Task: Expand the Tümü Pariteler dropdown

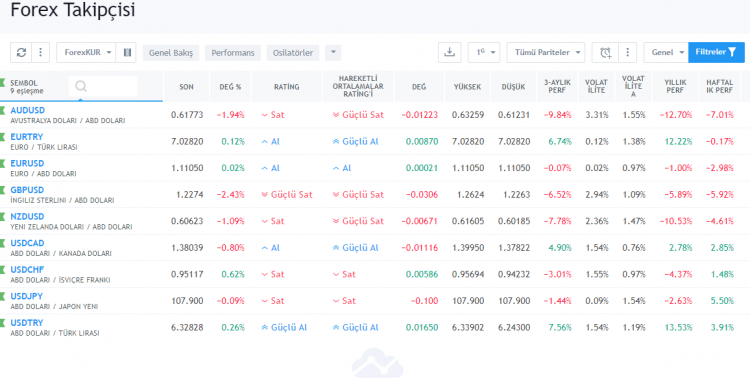Action: (546, 53)
